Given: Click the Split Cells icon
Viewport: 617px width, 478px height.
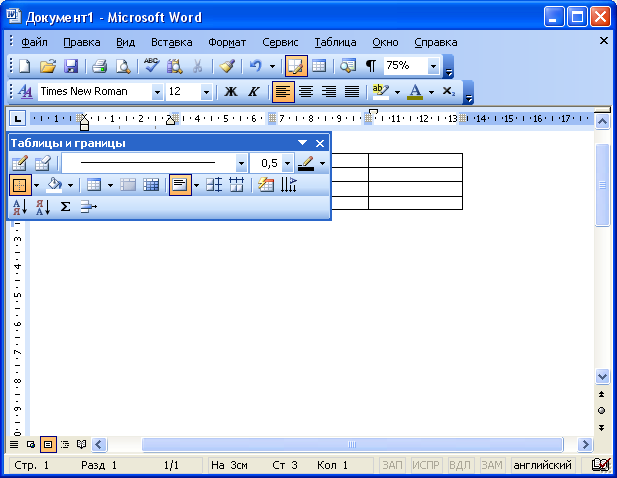Looking at the screenshot, I should tap(151, 185).
